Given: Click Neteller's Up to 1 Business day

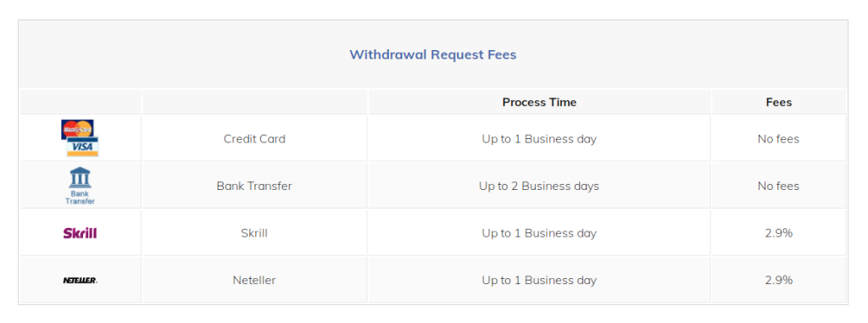Looking at the screenshot, I should click(x=539, y=281).
